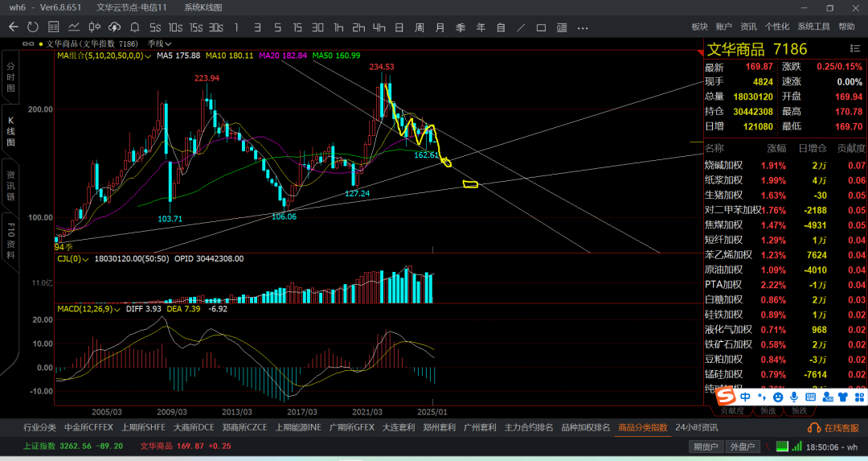Open the Sogou emoji smiley icon
Image resolution: width=868 pixels, height=461 pixels.
click(778, 397)
